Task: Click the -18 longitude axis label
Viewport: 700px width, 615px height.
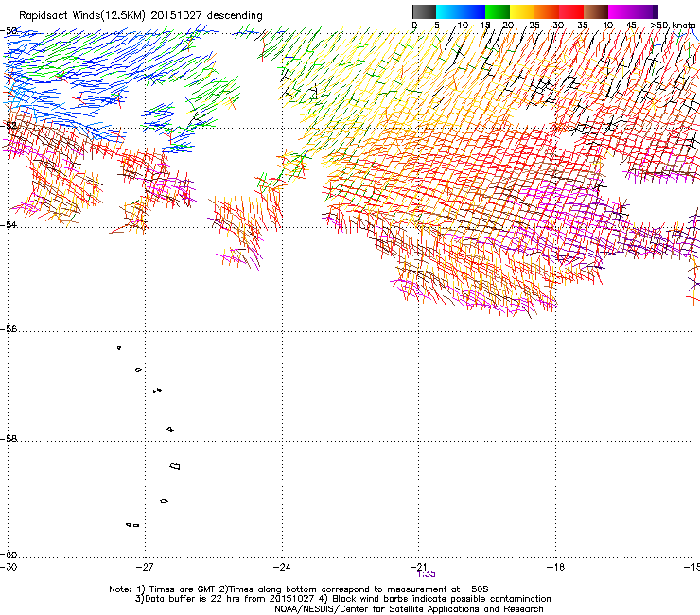Action: 556,567
